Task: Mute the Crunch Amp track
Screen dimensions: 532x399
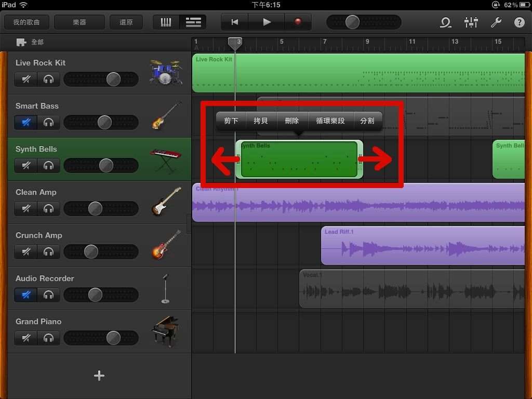Action: [26, 252]
